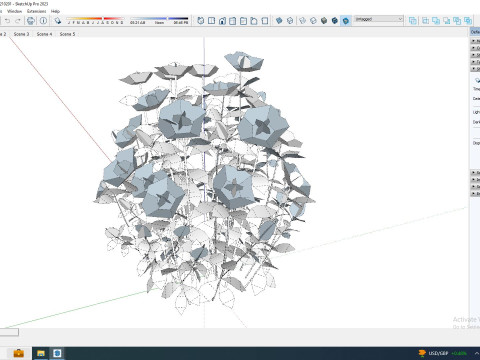This screenshot has width=480, height=360.
Task: Switch to Left standard view
Action: coord(254,21)
